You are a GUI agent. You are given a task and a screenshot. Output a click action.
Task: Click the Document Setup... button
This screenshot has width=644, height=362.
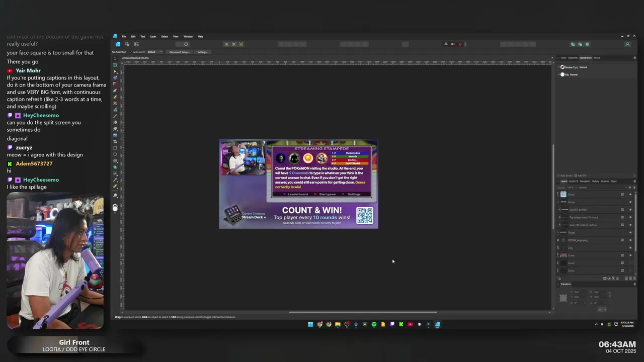pyautogui.click(x=179, y=52)
